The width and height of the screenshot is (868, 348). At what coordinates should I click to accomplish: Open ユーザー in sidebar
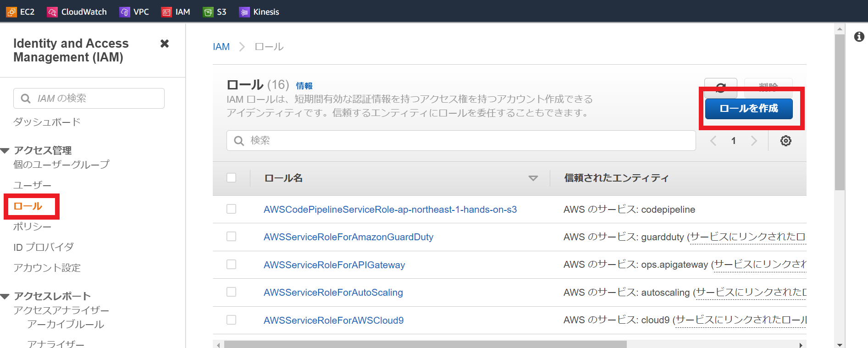coord(32,185)
